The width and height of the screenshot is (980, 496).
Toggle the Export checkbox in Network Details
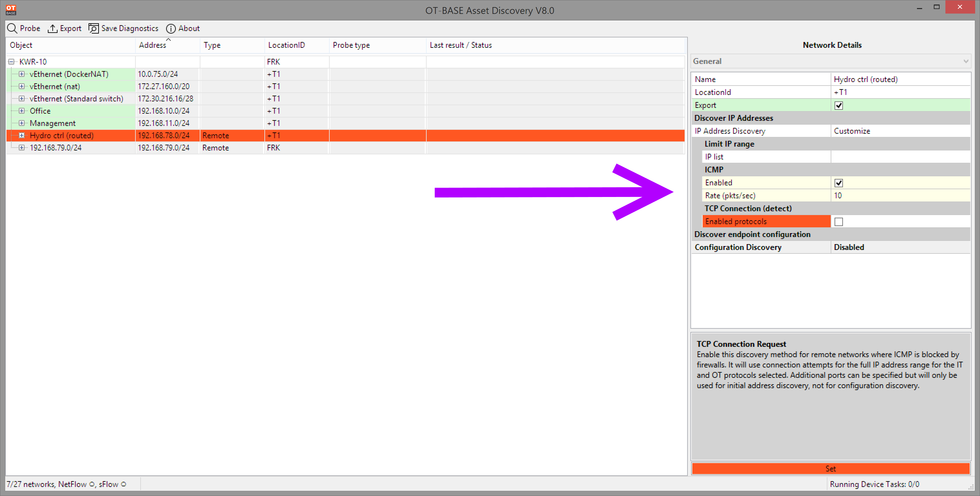tap(838, 105)
